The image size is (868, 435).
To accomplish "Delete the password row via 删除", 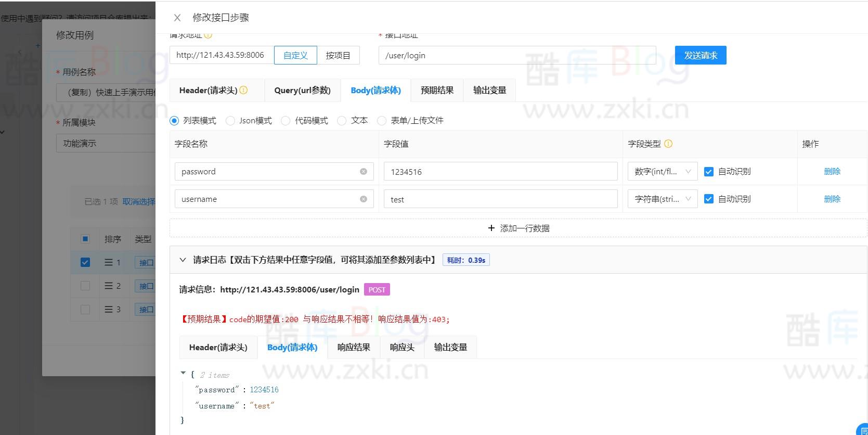I will tap(832, 171).
